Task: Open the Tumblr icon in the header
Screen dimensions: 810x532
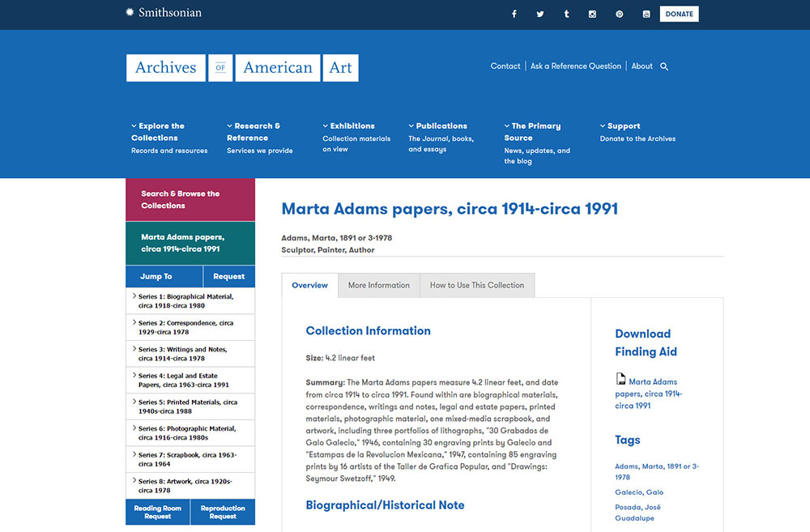Action: [567, 14]
